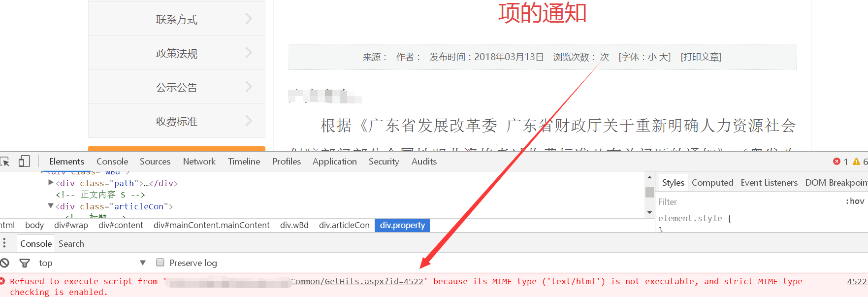This screenshot has height=297, width=868.
Task: Click the console filter funnel icon
Action: click(24, 263)
